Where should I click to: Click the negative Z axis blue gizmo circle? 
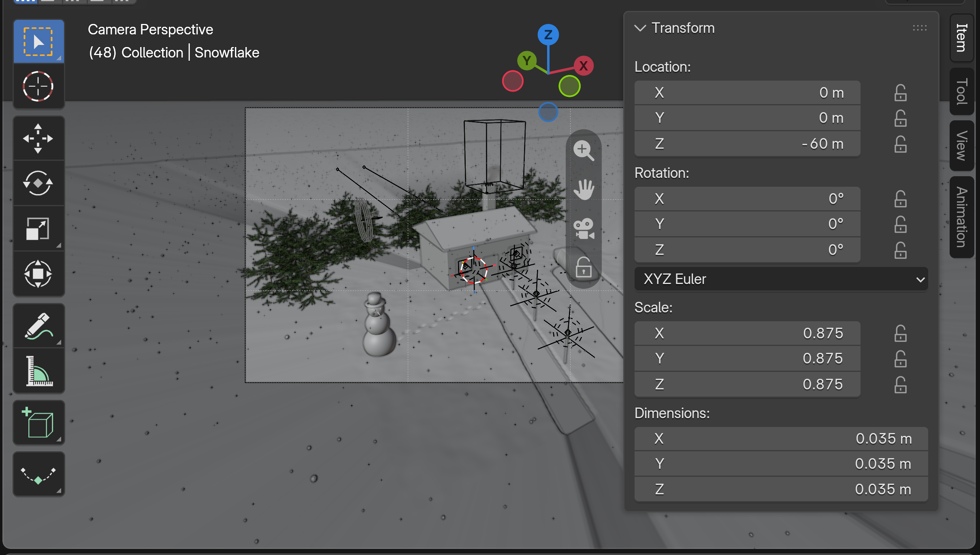point(548,112)
